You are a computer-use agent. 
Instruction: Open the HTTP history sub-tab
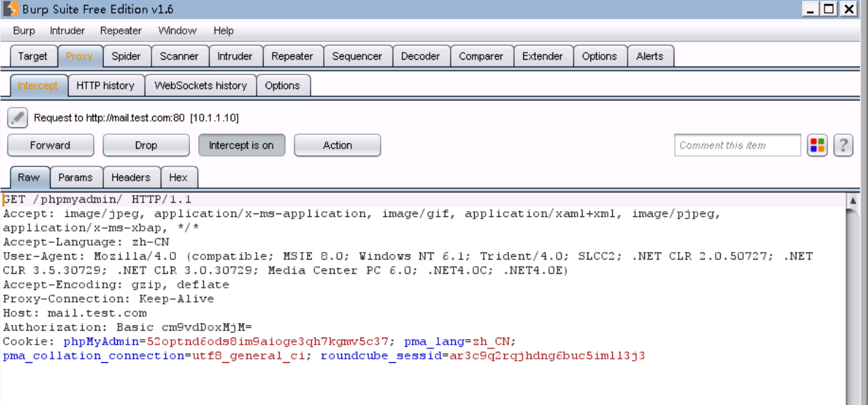(105, 86)
